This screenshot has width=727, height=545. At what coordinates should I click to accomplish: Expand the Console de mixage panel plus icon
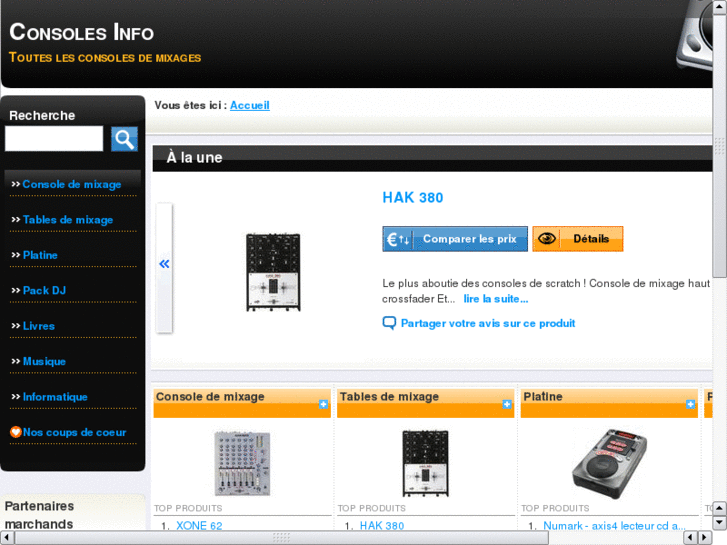tap(323, 404)
